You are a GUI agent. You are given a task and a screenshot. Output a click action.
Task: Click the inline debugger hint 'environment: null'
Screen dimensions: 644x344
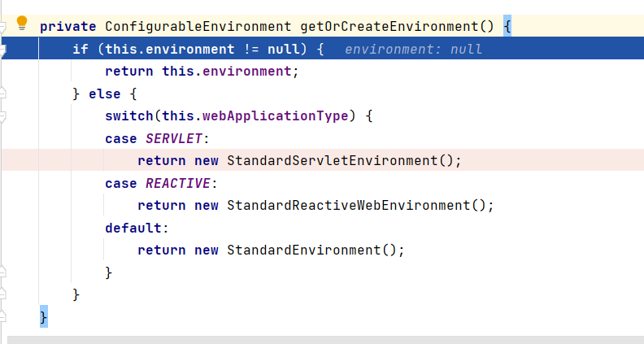tap(413, 50)
